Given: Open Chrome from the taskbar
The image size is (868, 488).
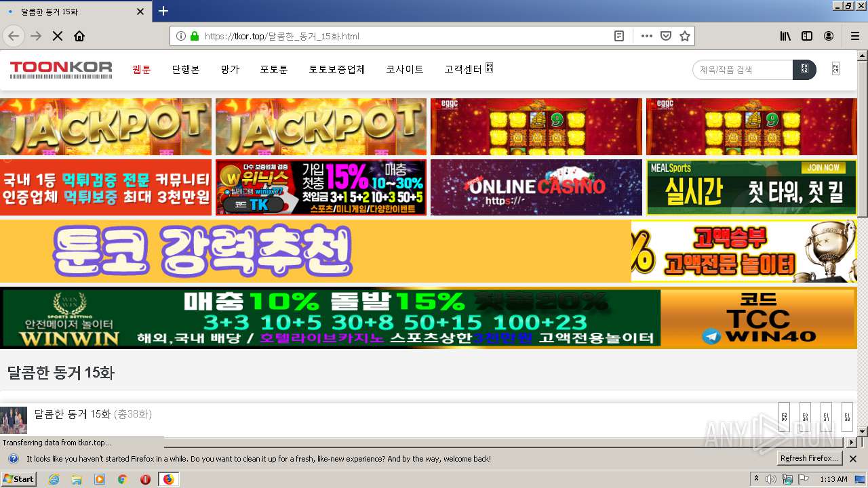Looking at the screenshot, I should pos(123,479).
